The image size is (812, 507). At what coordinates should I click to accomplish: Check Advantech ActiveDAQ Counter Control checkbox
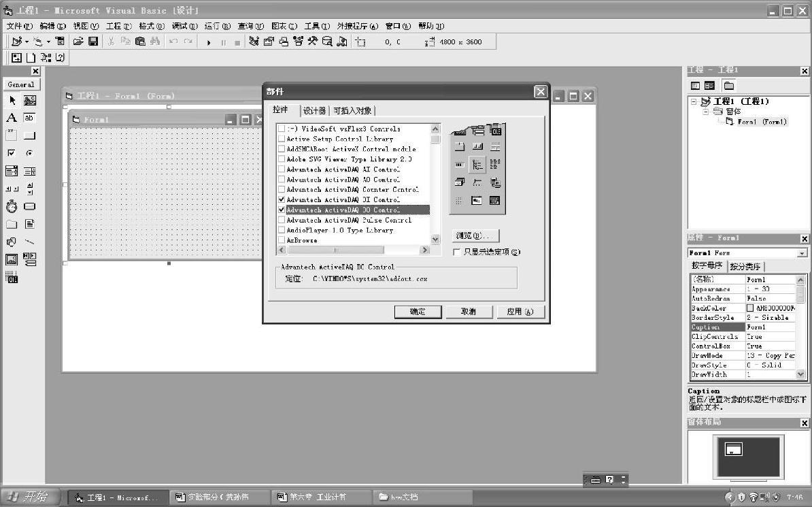tap(282, 190)
